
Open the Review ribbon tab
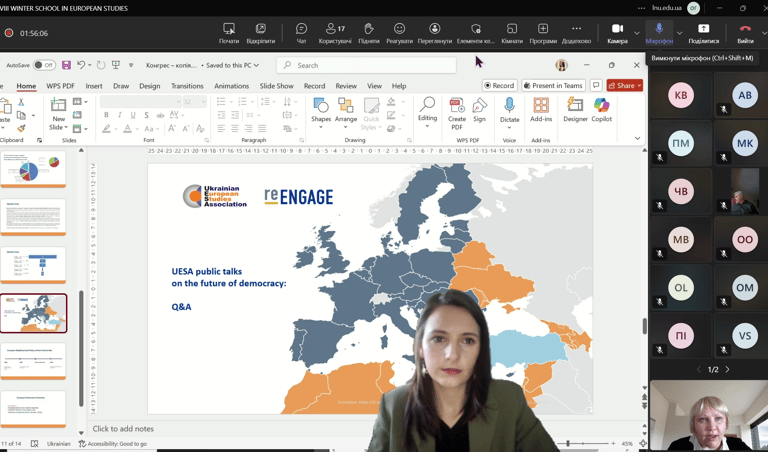[346, 86]
